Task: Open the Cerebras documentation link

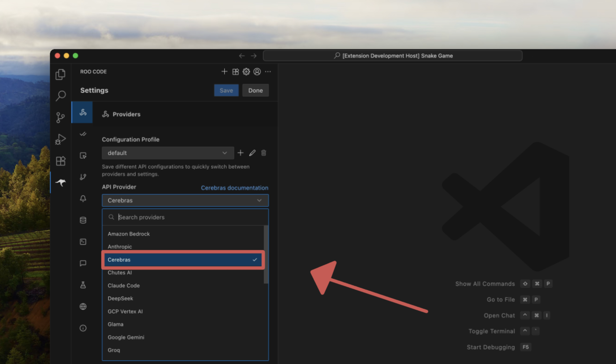Action: pos(234,188)
